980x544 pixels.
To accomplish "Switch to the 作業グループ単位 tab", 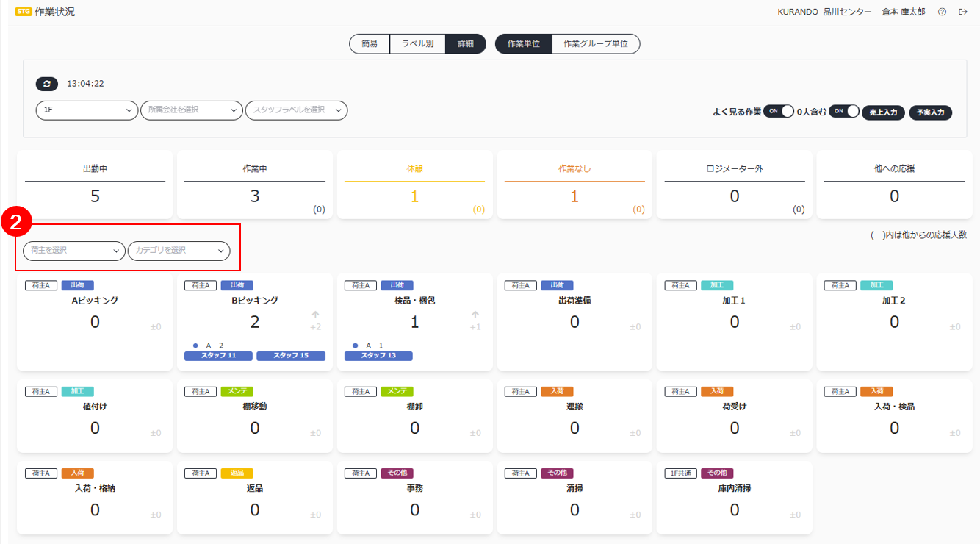I will (x=596, y=44).
